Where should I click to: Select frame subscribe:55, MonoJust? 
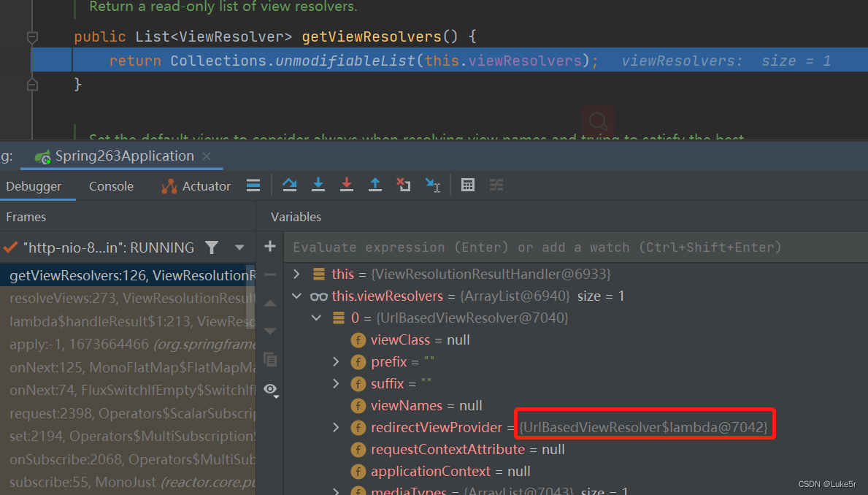point(128,482)
